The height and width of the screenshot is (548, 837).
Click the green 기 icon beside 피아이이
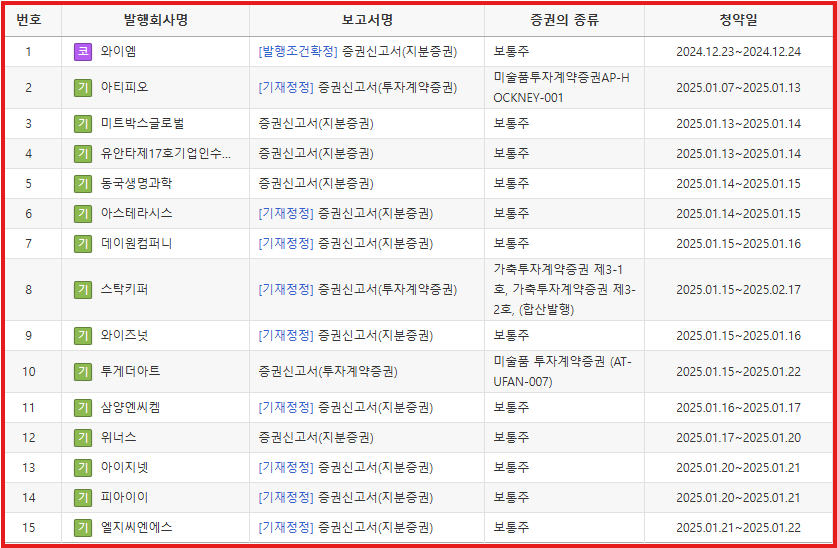[83, 497]
